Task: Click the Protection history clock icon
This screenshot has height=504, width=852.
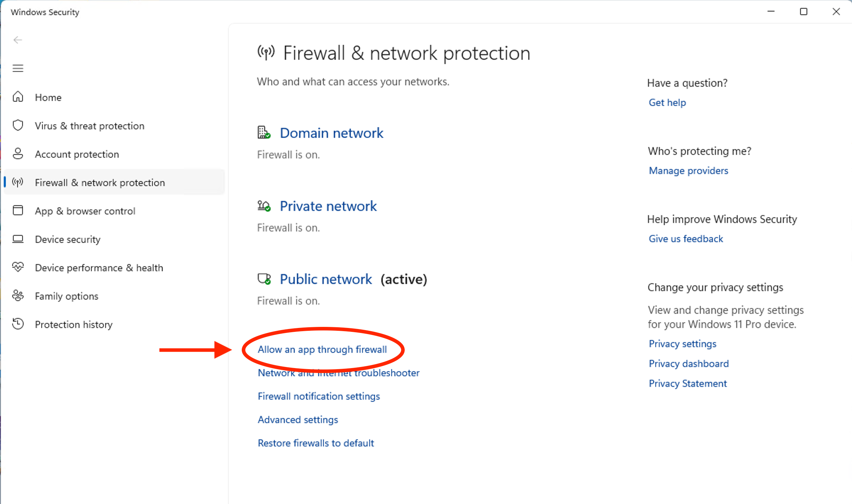Action: [x=18, y=324]
